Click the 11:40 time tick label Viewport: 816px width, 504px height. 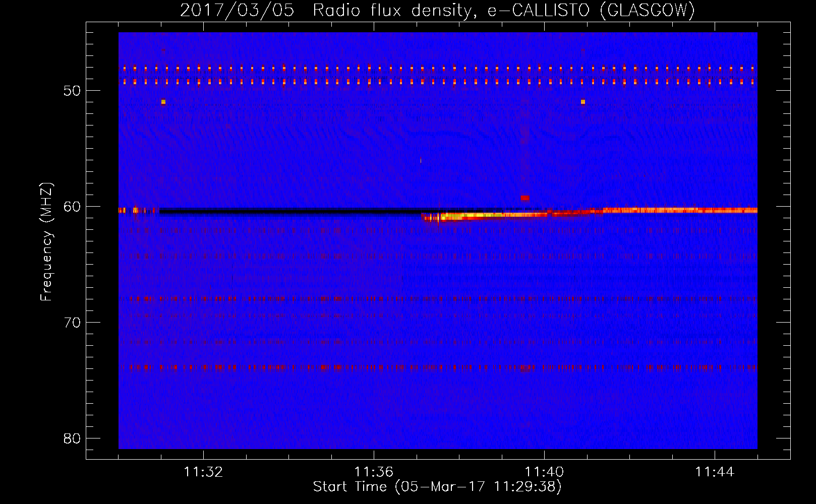[x=544, y=472]
